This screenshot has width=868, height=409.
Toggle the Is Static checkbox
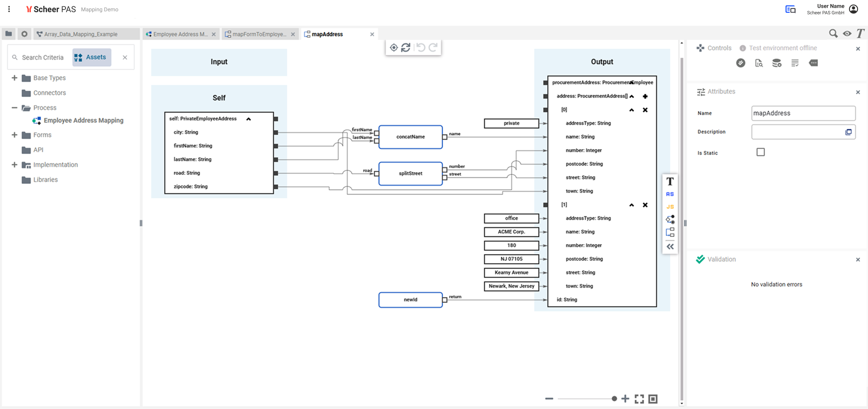[x=761, y=152]
